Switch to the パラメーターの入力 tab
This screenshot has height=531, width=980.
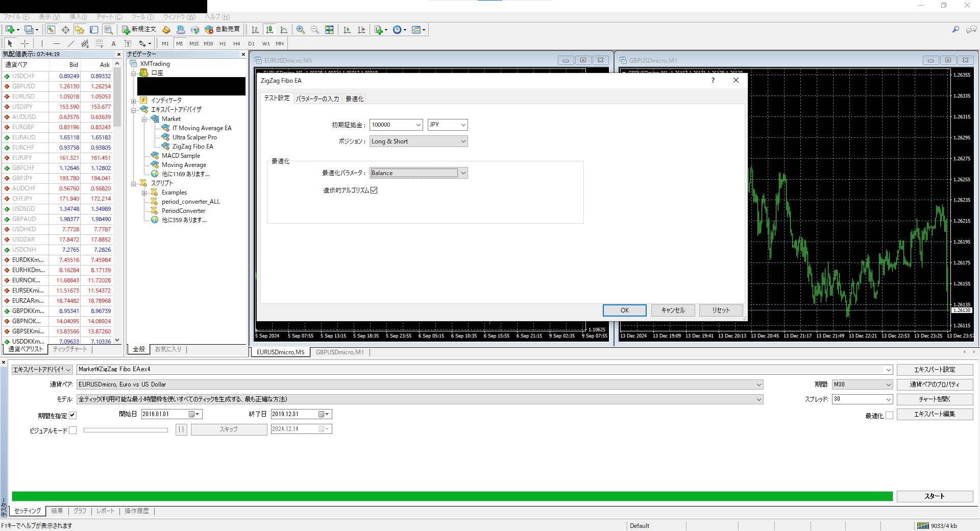click(x=317, y=99)
